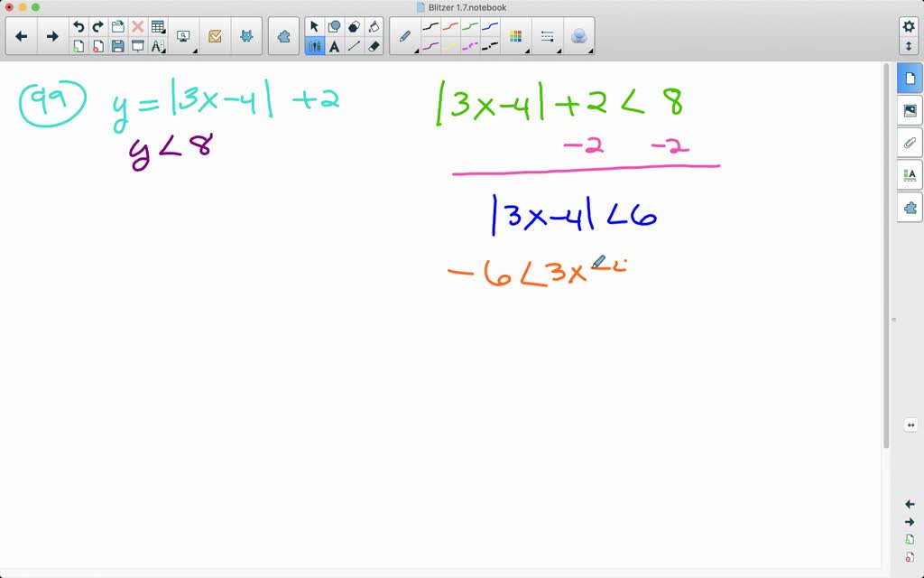Go to the next page arrow
This screenshot has width=924, height=578.
point(52,36)
